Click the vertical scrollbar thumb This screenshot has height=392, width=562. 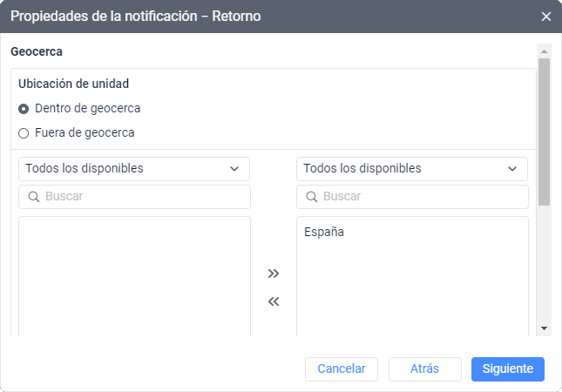pyautogui.click(x=545, y=131)
